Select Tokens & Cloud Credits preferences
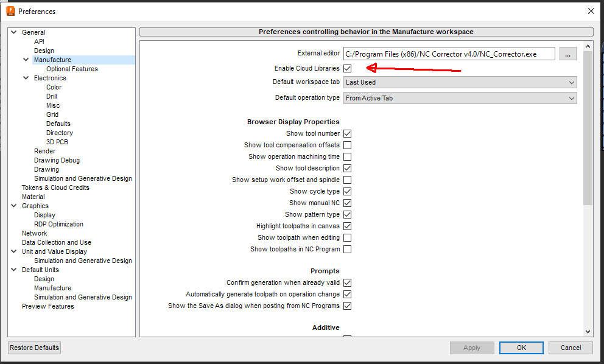The image size is (604, 364). [57, 187]
